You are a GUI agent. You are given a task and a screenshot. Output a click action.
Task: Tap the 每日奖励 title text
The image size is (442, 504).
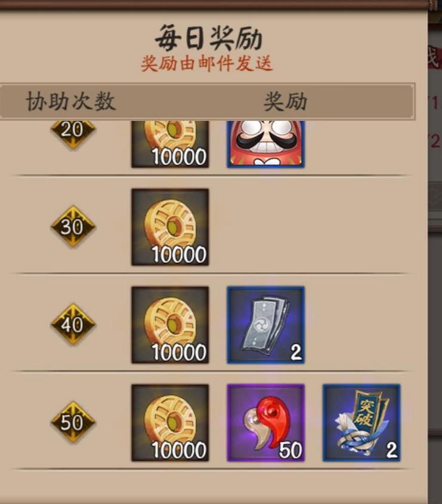(209, 38)
